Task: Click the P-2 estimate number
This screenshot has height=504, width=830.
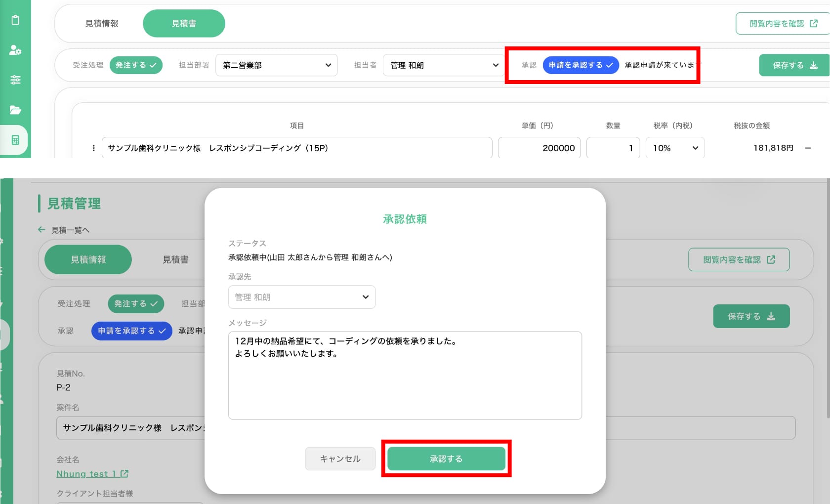Action: click(x=63, y=387)
